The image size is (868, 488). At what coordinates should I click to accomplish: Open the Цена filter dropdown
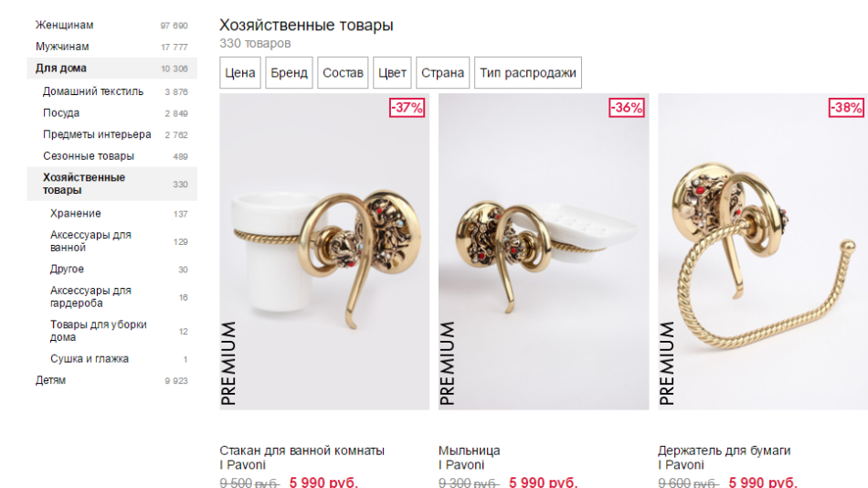pyautogui.click(x=239, y=72)
